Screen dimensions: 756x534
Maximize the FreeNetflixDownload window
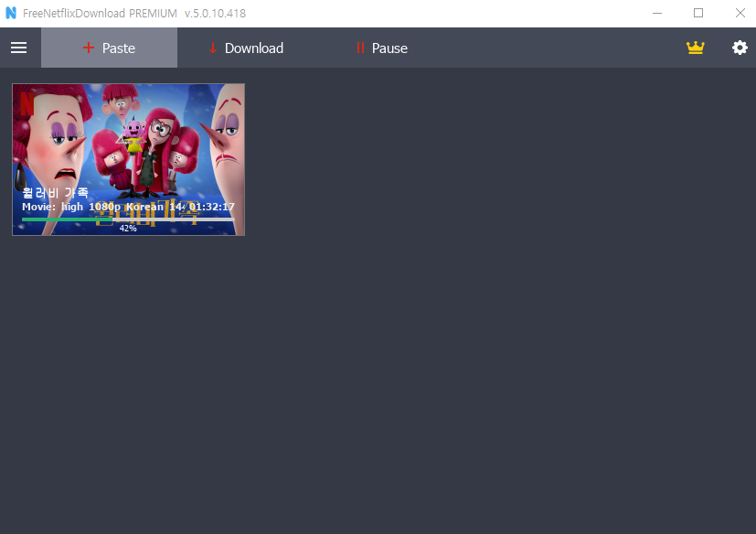(x=698, y=13)
